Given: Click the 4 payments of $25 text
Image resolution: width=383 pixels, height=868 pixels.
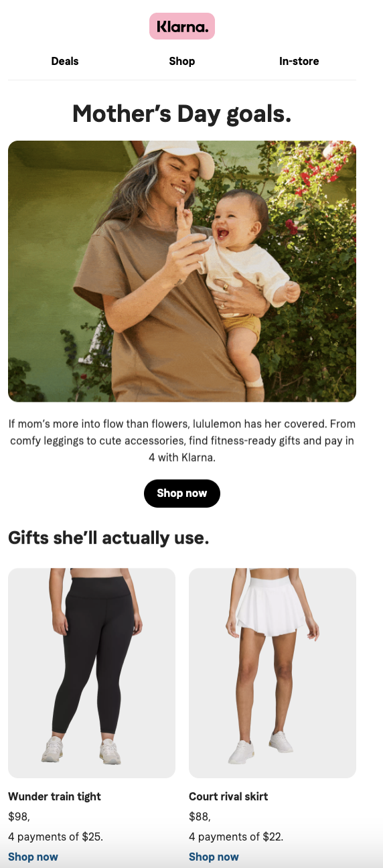Looking at the screenshot, I should click(56, 837).
